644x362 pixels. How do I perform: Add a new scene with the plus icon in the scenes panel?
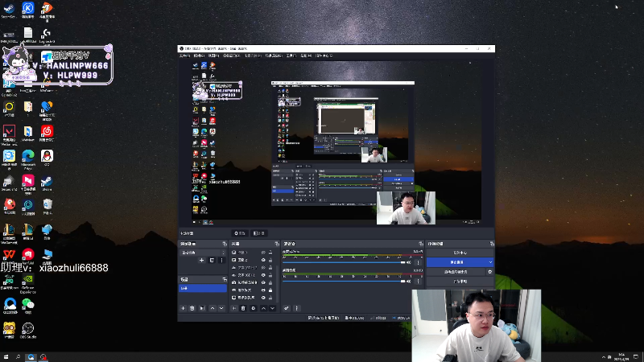[184, 308]
